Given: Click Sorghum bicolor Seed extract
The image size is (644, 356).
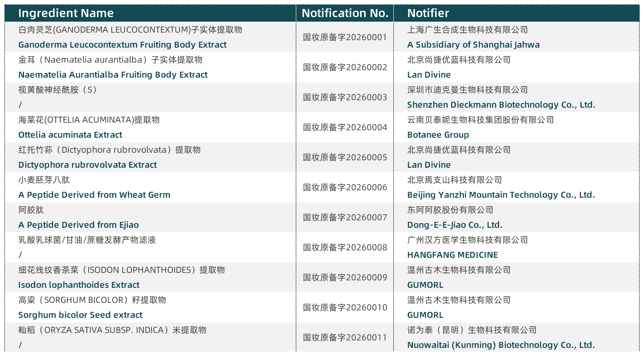Looking at the screenshot, I should click(80, 315).
